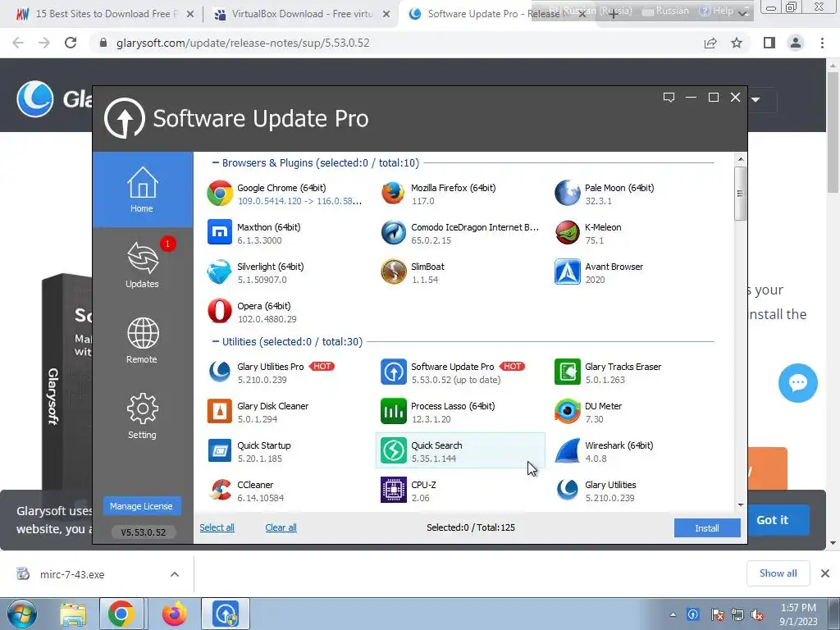Switch to the '15 Best Sites to Download' tab
The height and width of the screenshot is (630, 840).
coord(106,14)
